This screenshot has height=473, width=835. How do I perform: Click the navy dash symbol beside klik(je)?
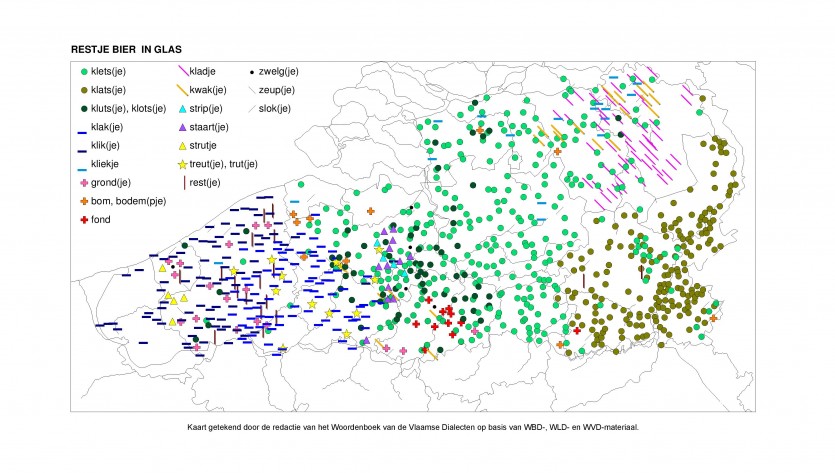82,151
